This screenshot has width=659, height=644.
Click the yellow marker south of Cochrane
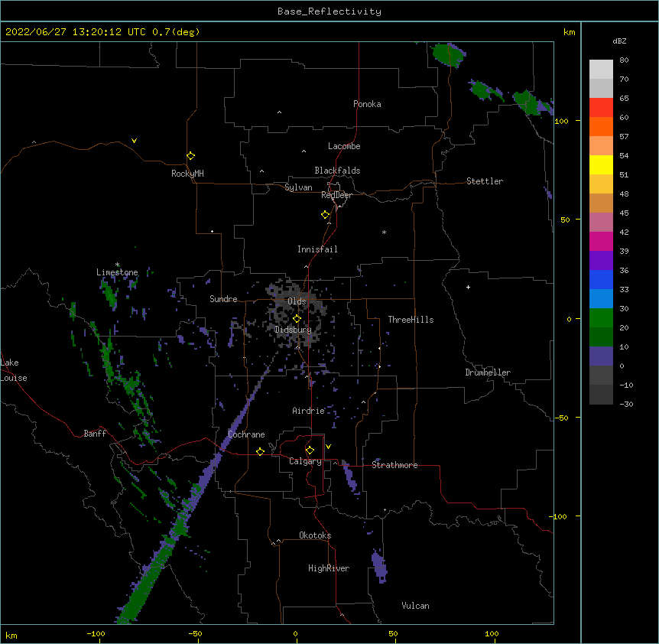coord(260,451)
